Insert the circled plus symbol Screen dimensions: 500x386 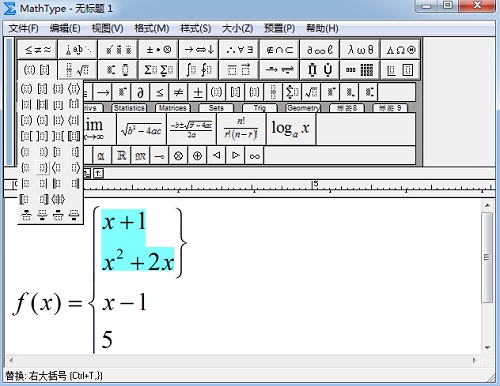pyautogui.click(x=197, y=156)
